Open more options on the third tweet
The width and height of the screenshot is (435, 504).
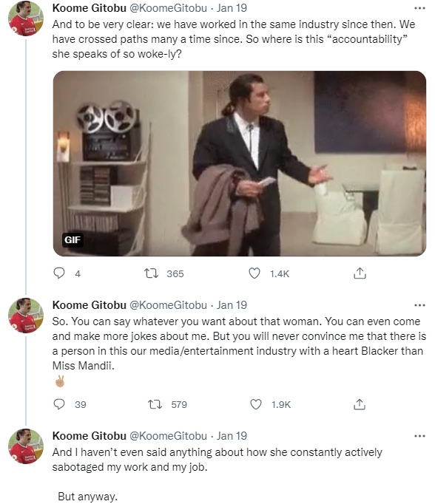click(419, 436)
